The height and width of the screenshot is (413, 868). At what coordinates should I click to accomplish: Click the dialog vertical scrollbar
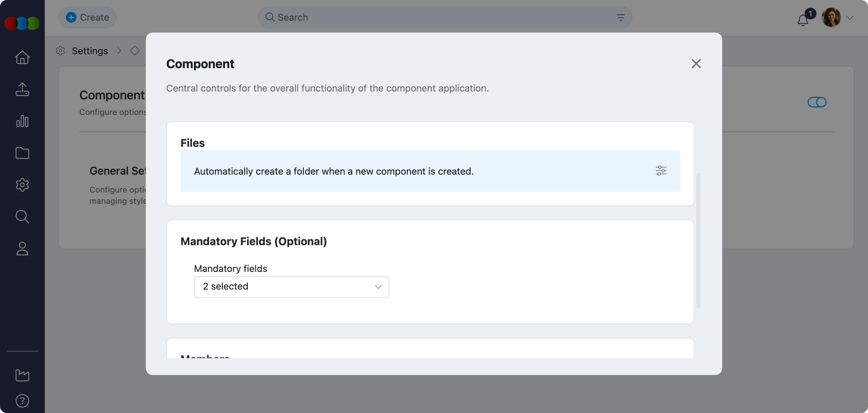[x=698, y=240]
